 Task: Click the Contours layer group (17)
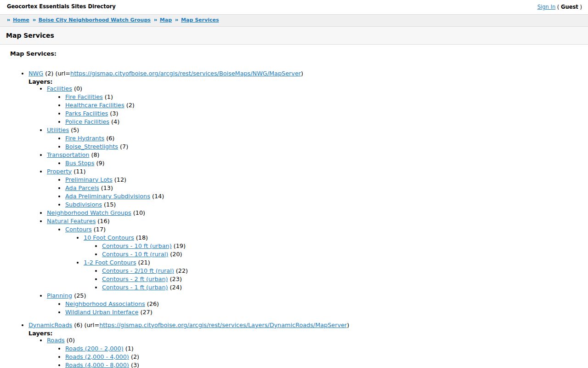click(x=79, y=230)
